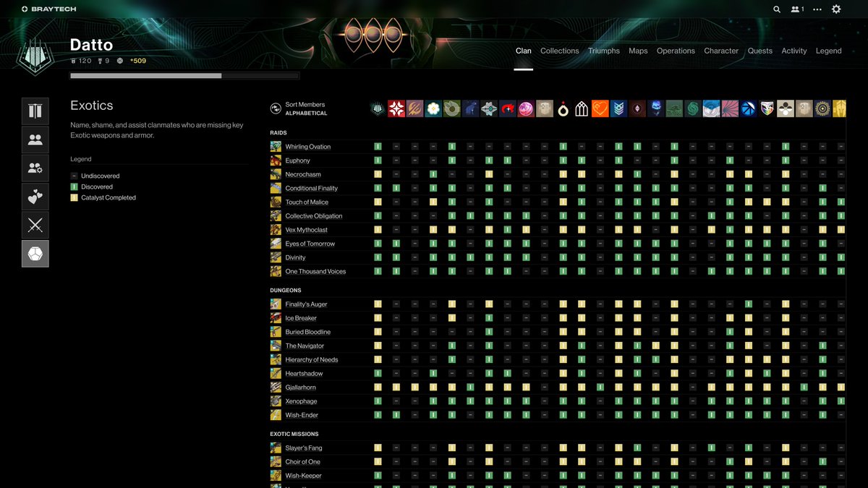Open the Collections tab
This screenshot has width=868, height=488.
click(560, 51)
